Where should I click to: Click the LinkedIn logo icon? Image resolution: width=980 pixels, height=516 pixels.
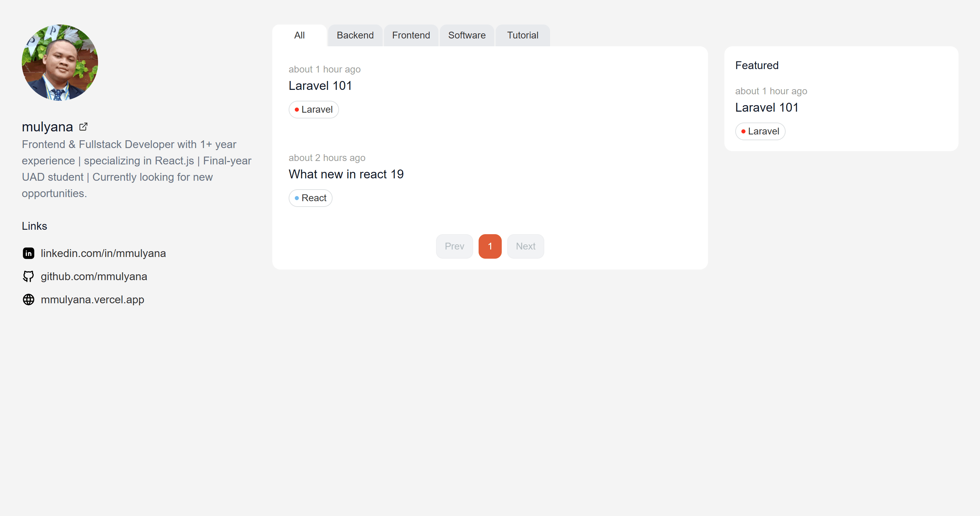(29, 254)
